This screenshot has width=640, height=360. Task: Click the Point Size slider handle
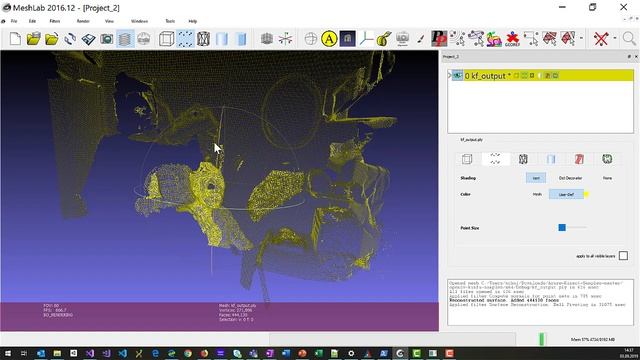click(x=562, y=227)
